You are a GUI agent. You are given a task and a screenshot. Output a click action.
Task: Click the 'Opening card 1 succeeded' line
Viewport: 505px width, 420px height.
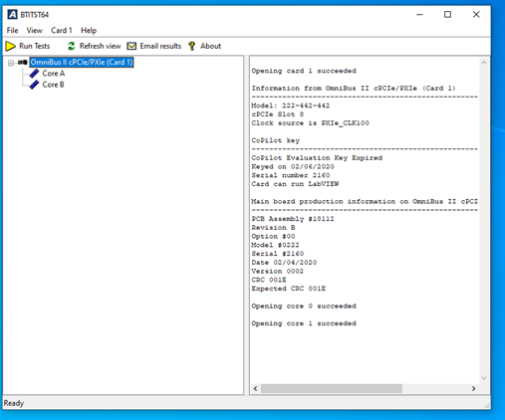pos(304,71)
